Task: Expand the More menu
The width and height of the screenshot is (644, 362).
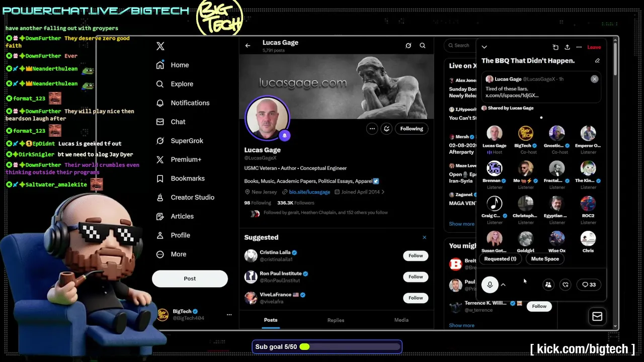Action: point(171,254)
